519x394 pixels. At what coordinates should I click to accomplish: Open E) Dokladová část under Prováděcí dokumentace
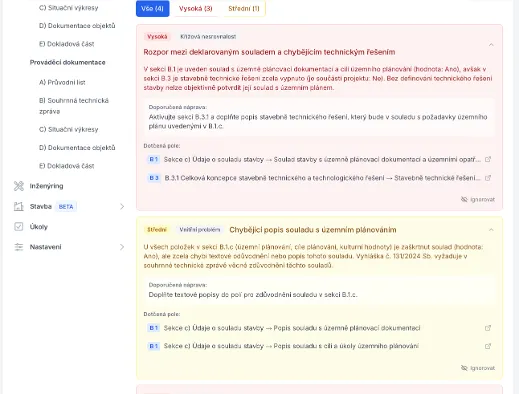(67, 166)
